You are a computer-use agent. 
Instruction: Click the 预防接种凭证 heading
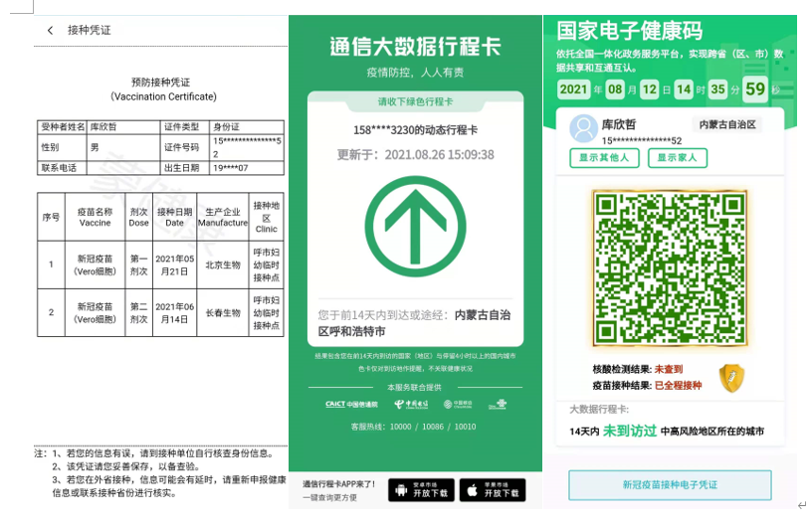pyautogui.click(x=160, y=83)
